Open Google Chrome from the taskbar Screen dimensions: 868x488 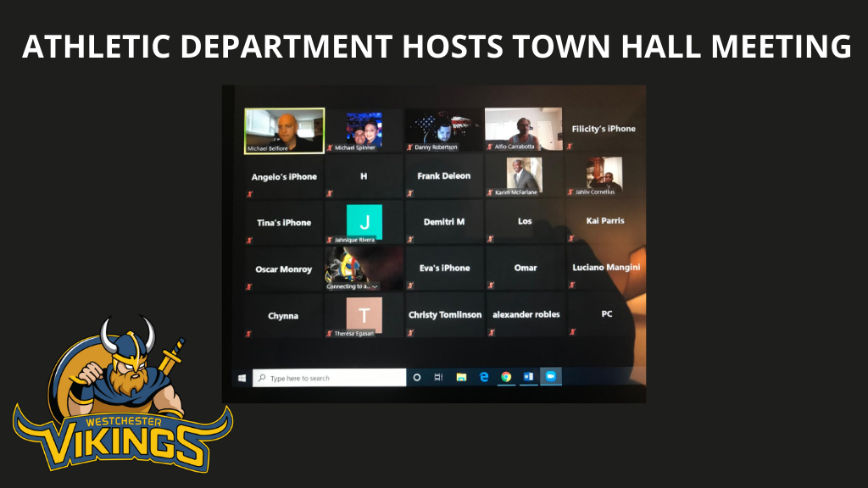pos(506,376)
